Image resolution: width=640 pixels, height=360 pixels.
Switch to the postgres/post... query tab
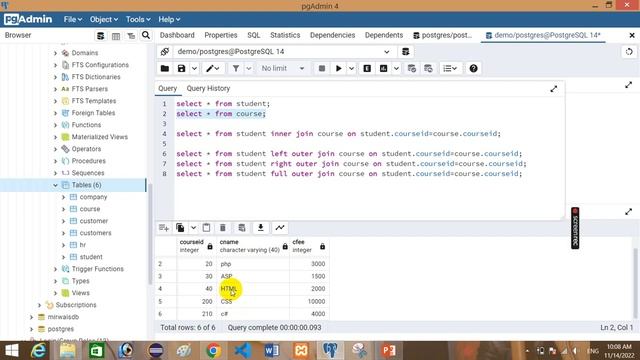(x=442, y=36)
